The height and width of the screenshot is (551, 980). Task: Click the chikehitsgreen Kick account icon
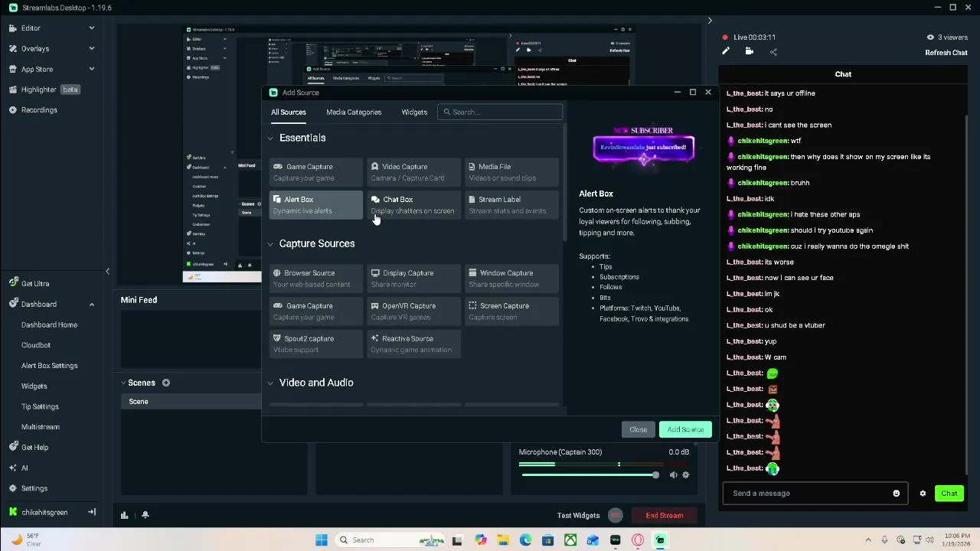pyautogui.click(x=13, y=512)
